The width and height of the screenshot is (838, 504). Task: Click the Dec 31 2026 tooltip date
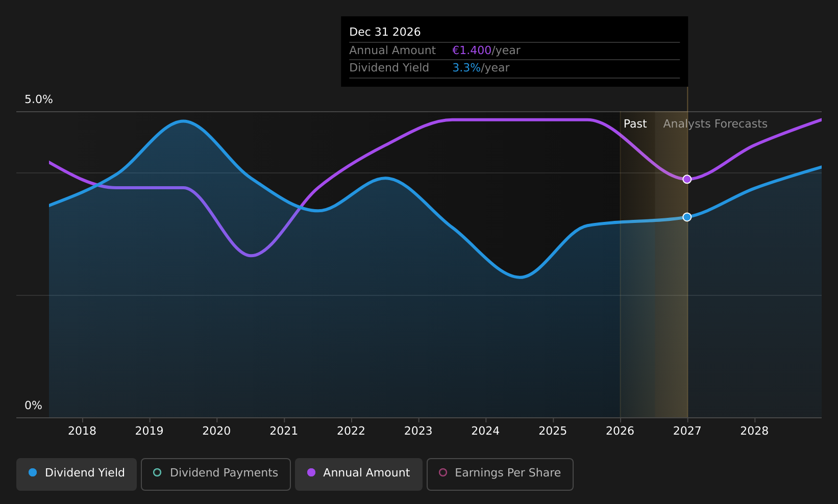coord(385,32)
